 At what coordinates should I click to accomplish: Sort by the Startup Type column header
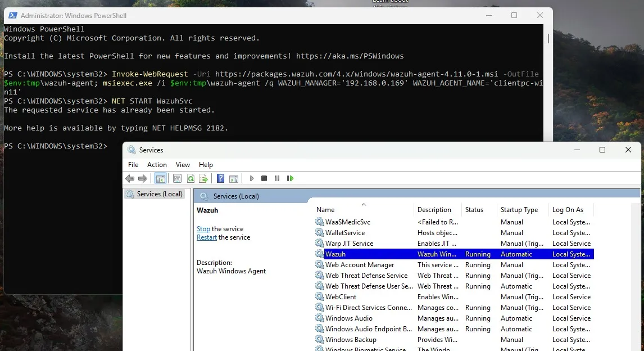(x=519, y=210)
